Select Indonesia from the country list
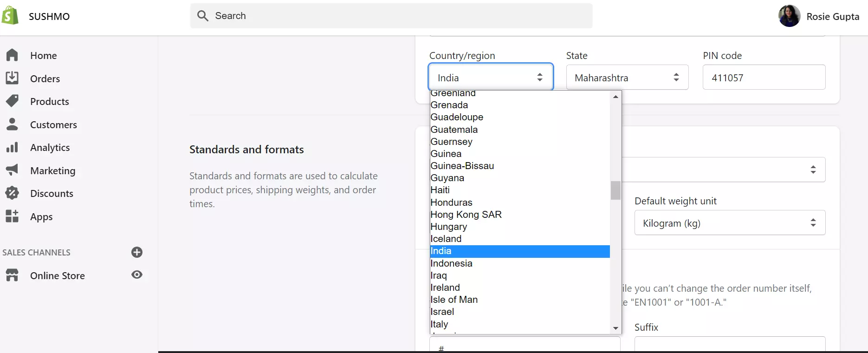 pyautogui.click(x=520, y=263)
